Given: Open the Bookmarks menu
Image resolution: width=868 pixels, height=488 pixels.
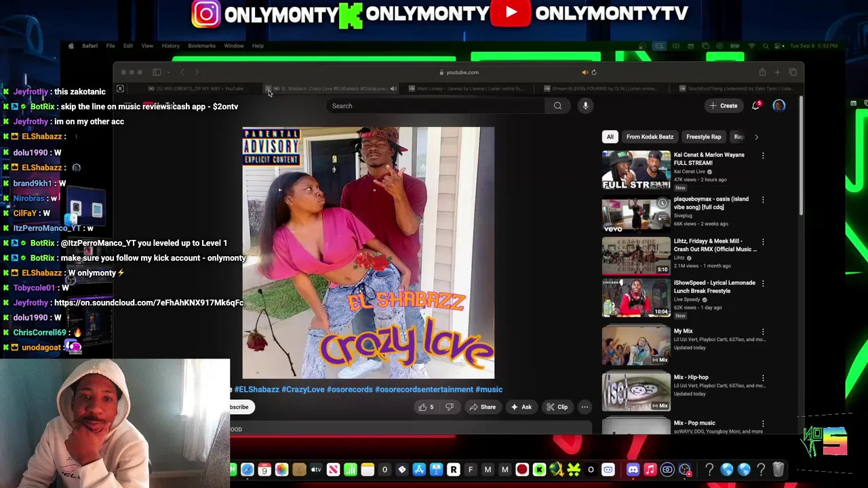Looking at the screenshot, I should click(201, 46).
